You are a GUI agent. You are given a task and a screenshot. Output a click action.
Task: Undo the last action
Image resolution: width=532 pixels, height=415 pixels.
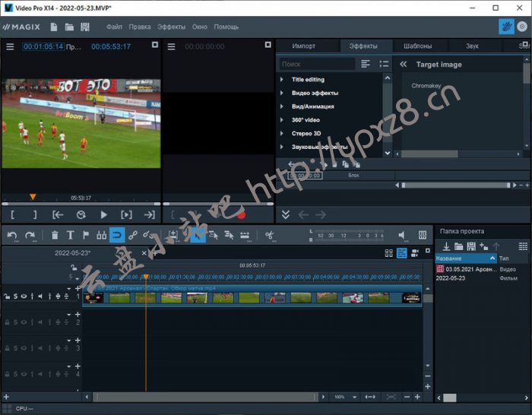[x=12, y=235]
